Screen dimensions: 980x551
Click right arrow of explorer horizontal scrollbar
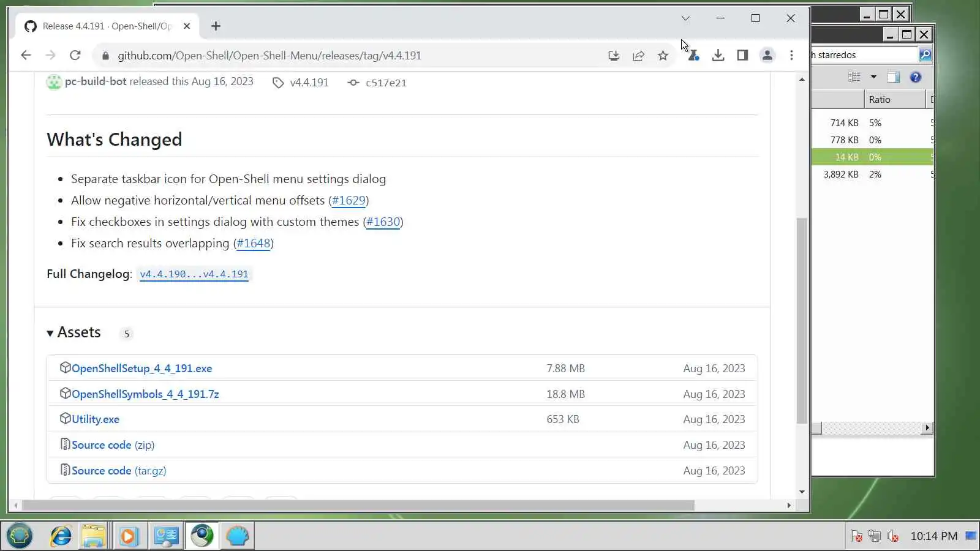pos(927,429)
